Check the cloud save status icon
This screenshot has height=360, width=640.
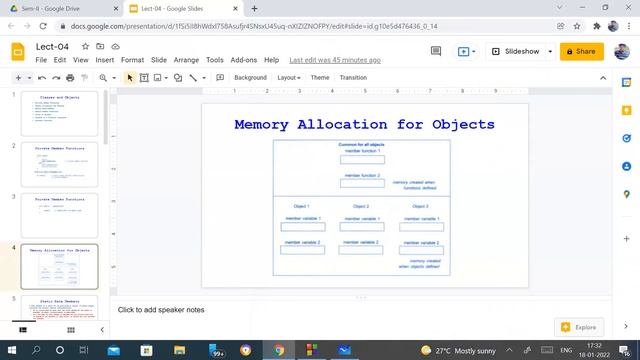(116, 47)
